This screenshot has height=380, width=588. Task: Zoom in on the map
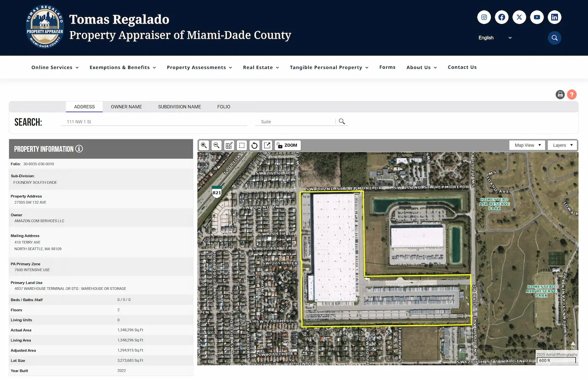point(204,145)
